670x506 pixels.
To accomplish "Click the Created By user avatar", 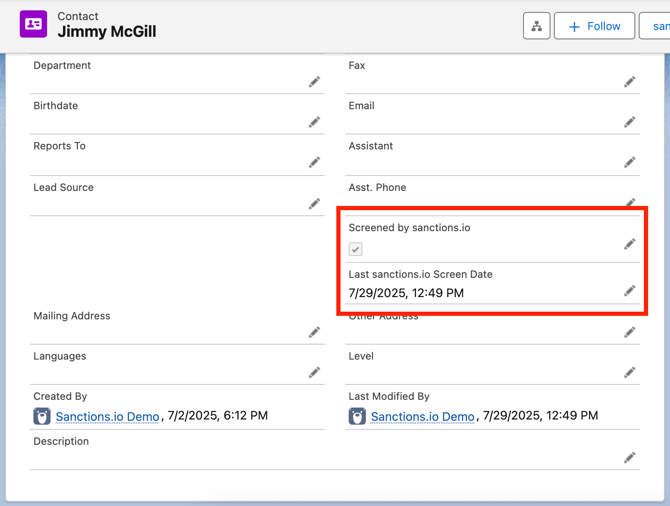I will (x=42, y=416).
